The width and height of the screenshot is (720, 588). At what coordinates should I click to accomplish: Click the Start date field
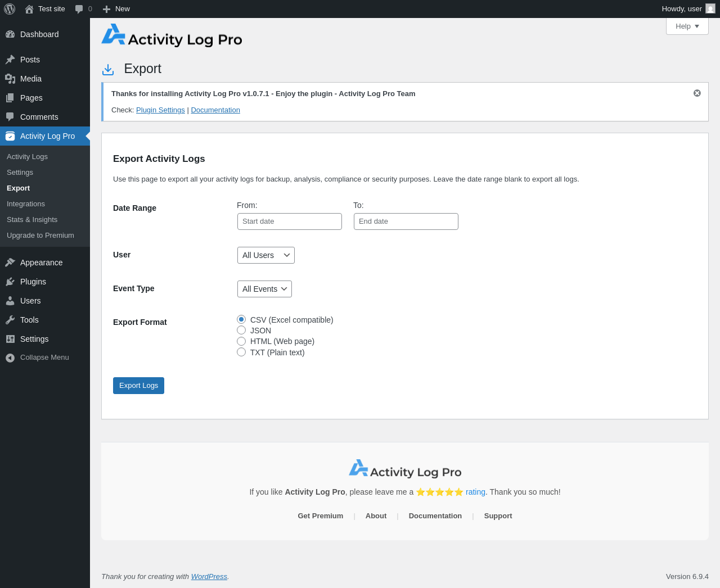tap(290, 221)
